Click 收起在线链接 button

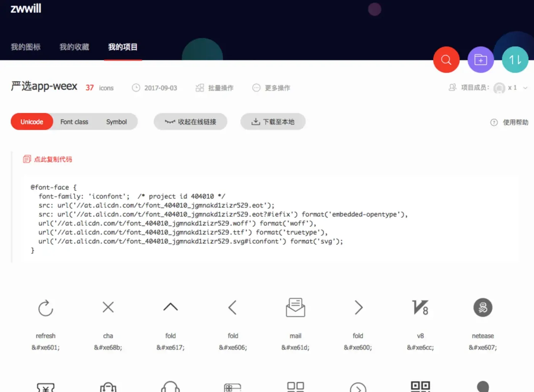190,122
